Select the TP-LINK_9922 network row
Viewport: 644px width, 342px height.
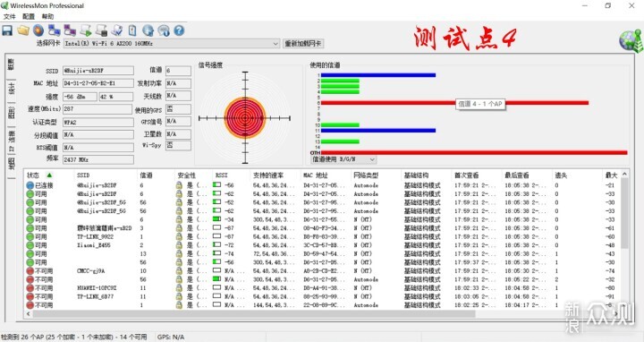point(322,236)
